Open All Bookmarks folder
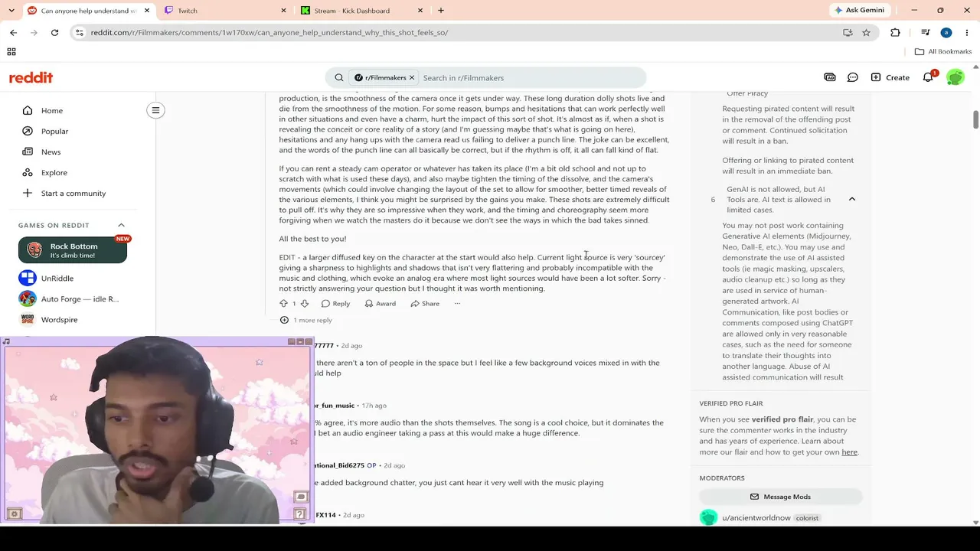 coord(943,51)
